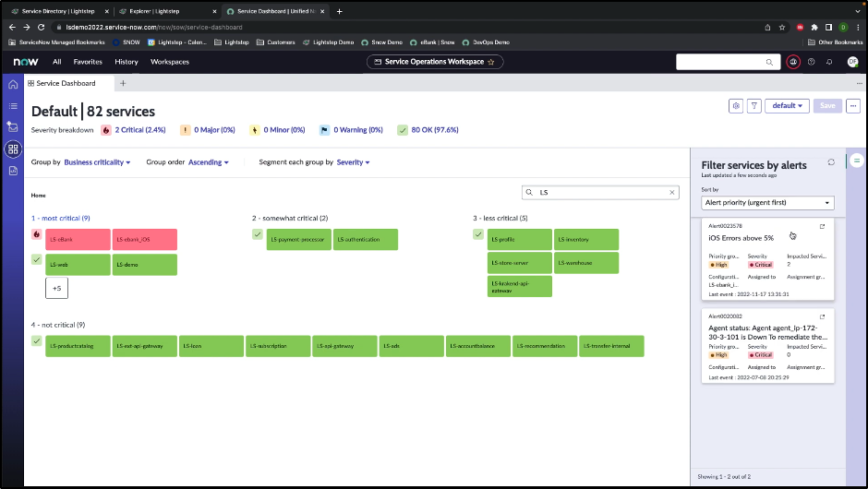Open Alert0023578 in a new window icon
This screenshot has height=489, width=868.
pos(822,226)
